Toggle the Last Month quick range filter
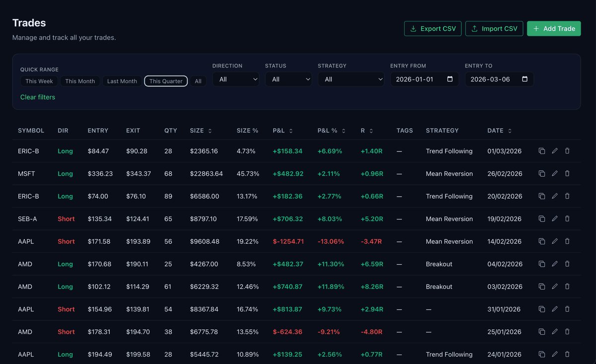The width and height of the screenshot is (596, 364). click(122, 80)
